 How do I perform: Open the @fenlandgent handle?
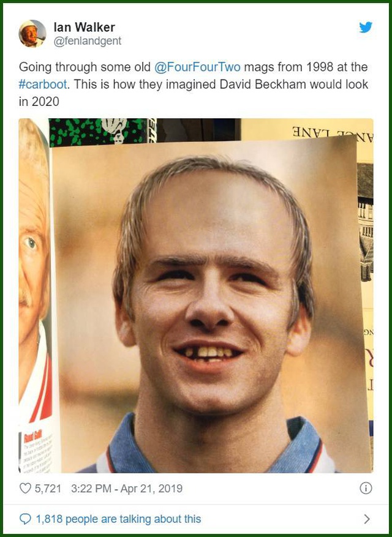[88, 41]
